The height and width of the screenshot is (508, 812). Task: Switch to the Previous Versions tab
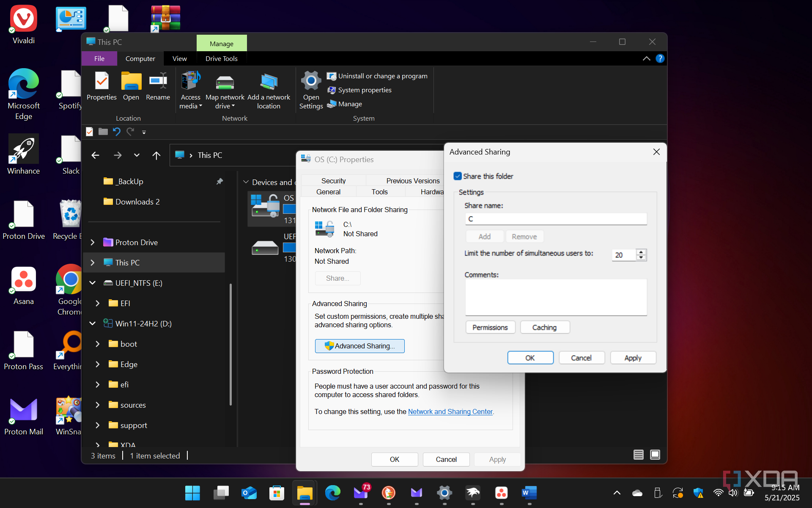pyautogui.click(x=413, y=181)
